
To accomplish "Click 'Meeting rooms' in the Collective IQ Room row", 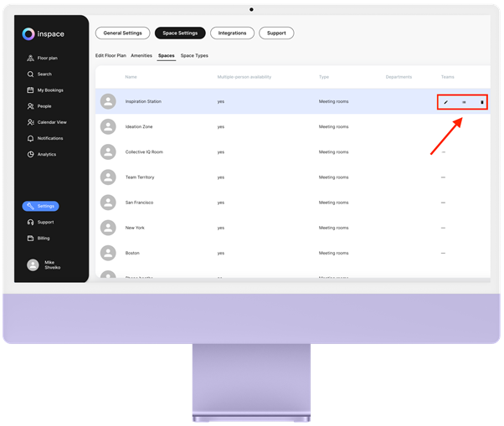I will tap(334, 152).
